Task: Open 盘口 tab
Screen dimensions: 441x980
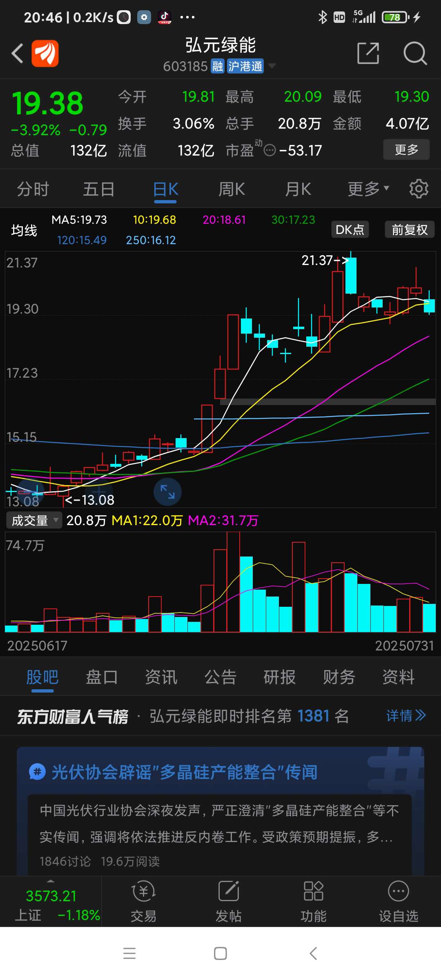Action: (102, 677)
